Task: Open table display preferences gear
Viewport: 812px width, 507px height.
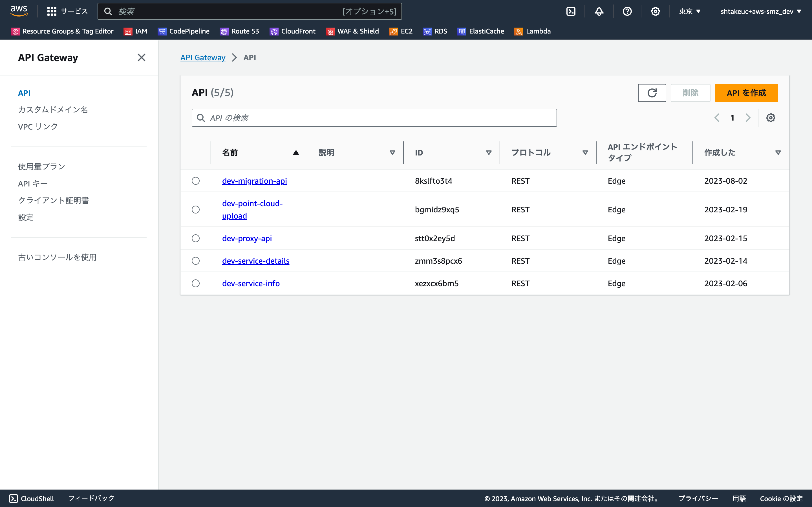Action: pos(771,117)
